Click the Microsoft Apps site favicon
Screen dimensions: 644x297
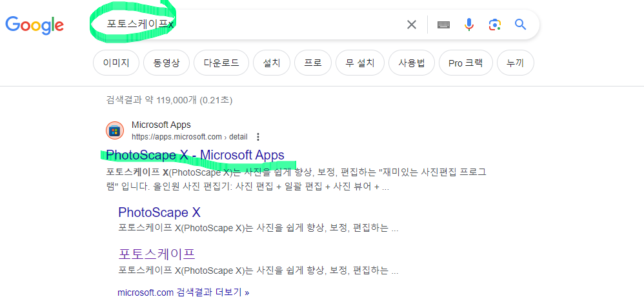[x=115, y=130]
